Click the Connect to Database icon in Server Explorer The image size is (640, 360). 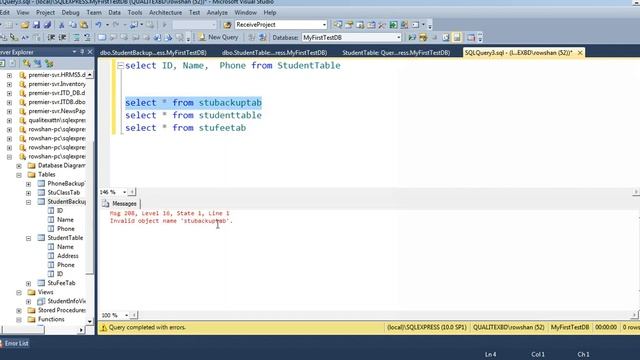point(27,63)
